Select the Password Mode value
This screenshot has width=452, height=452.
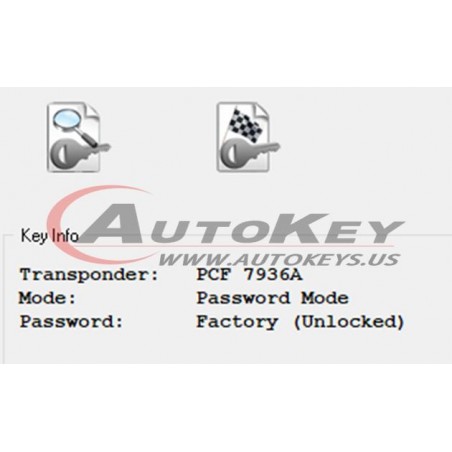point(273,298)
